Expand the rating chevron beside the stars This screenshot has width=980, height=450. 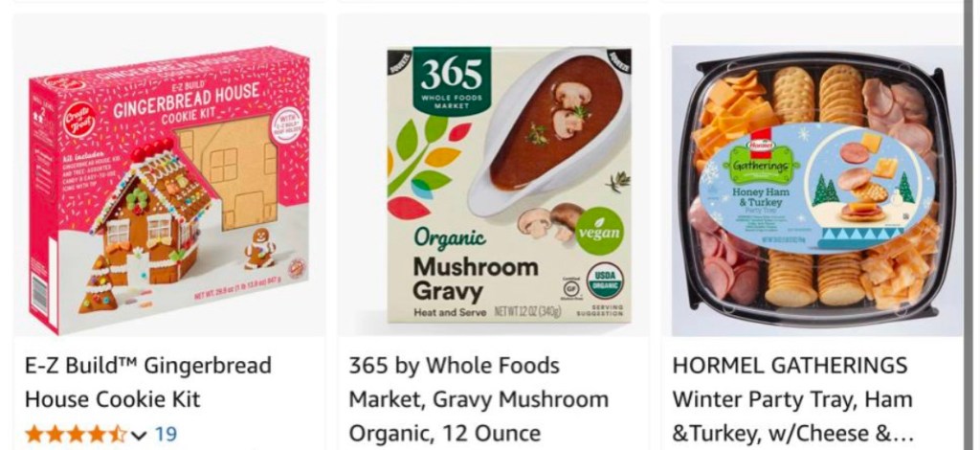point(140,435)
